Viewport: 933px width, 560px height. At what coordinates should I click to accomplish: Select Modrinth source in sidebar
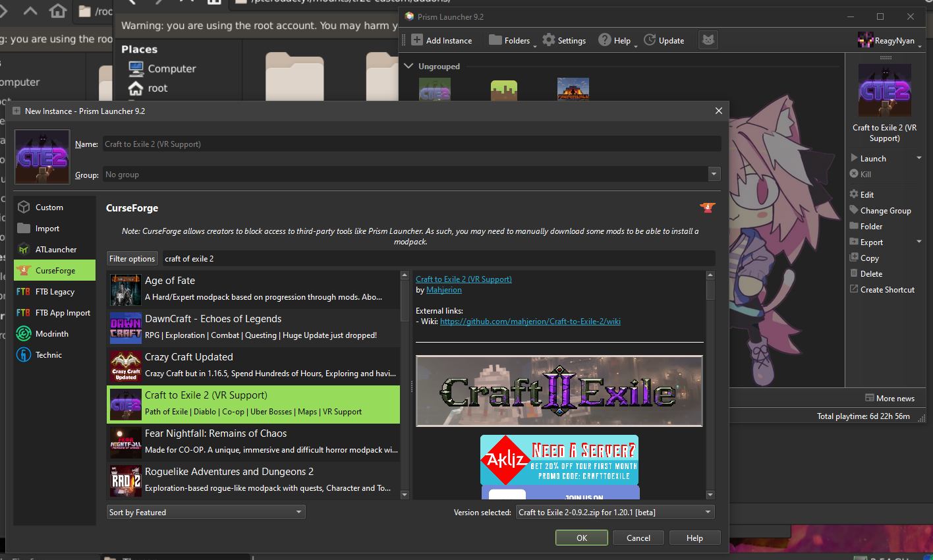pos(55,333)
